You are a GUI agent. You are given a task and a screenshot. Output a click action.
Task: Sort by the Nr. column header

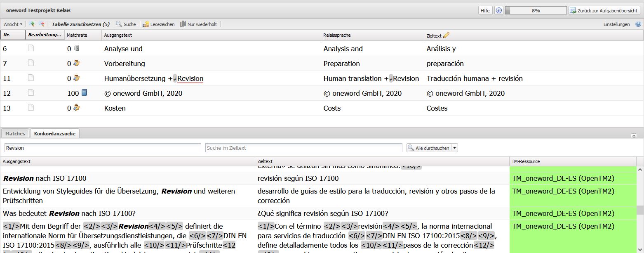click(x=13, y=35)
